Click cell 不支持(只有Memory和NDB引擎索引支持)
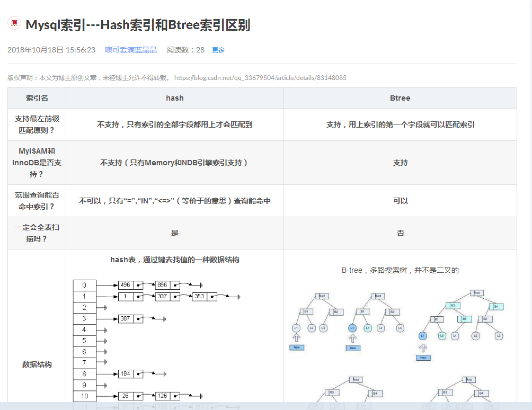This screenshot has width=532, height=410. [x=175, y=163]
